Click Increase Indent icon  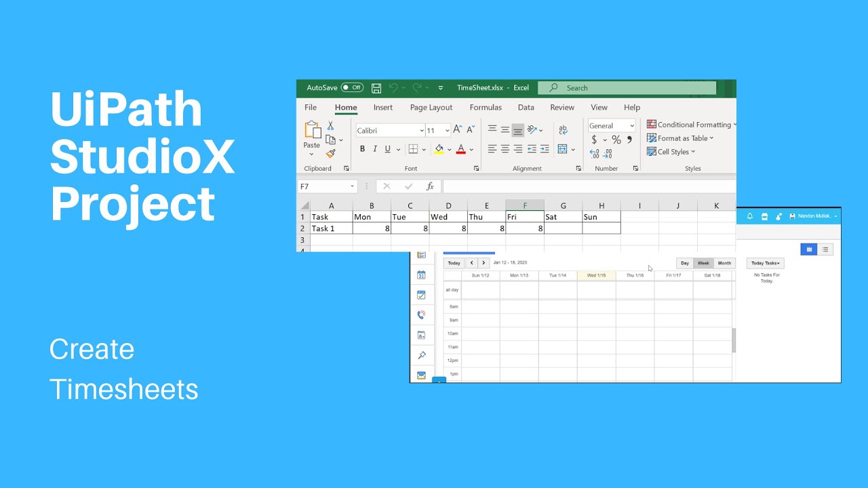pos(545,149)
